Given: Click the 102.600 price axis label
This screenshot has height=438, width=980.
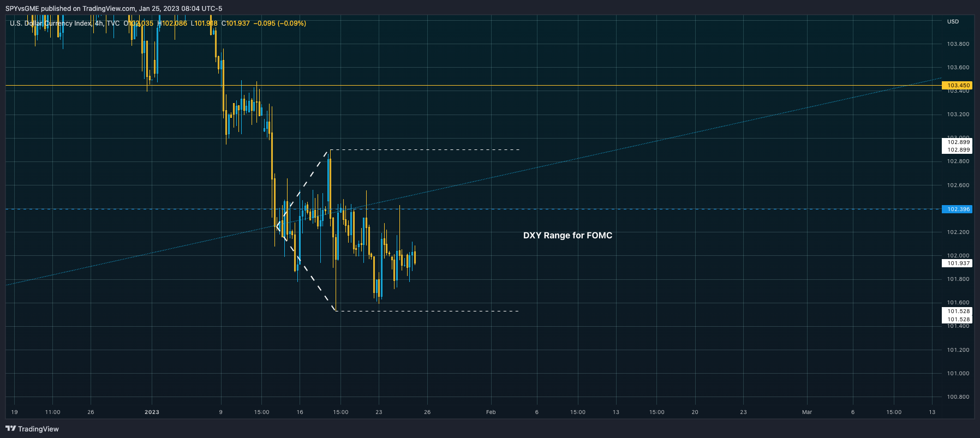Looking at the screenshot, I should pyautogui.click(x=958, y=185).
